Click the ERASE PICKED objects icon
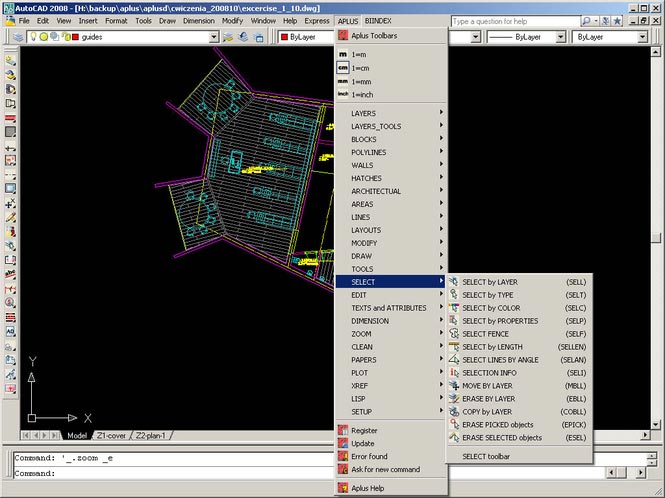This screenshot has height=498, width=665. tap(452, 425)
